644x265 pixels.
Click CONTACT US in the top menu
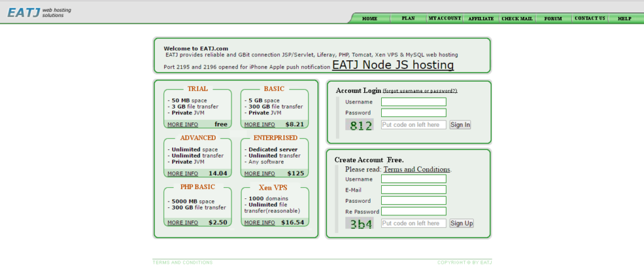point(589,19)
